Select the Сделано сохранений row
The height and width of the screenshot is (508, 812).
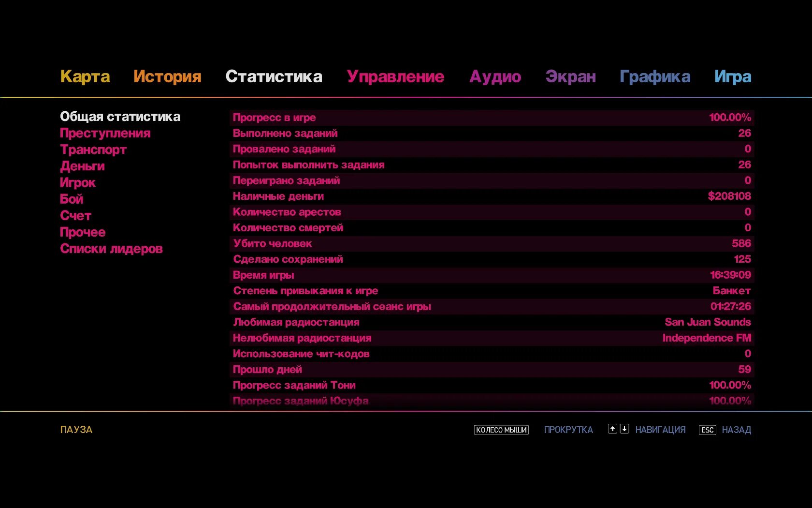[x=492, y=259]
